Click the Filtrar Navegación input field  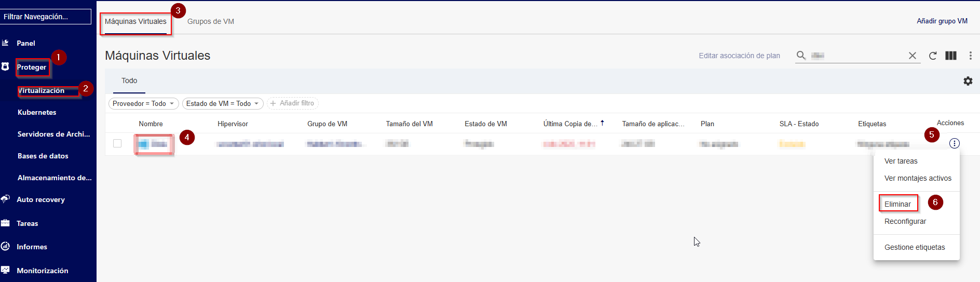(x=46, y=17)
